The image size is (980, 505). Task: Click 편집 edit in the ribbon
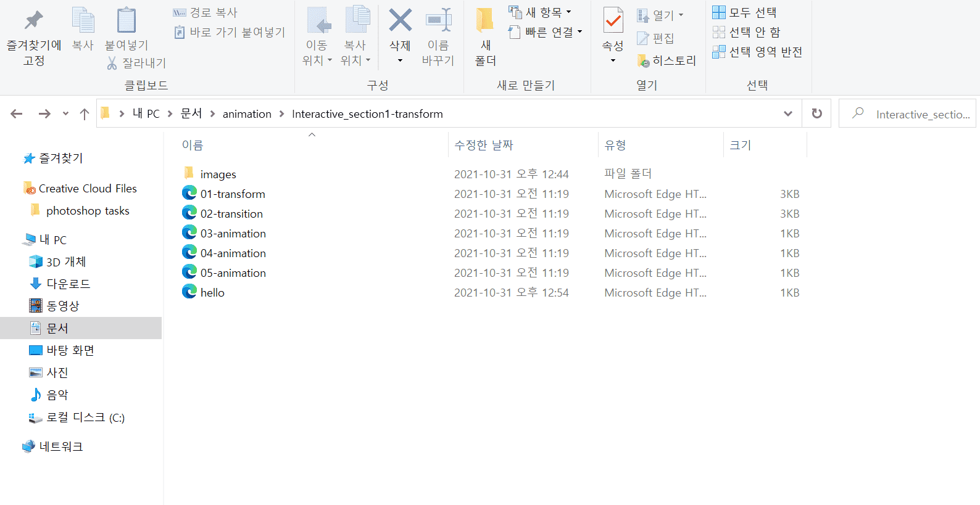(x=655, y=38)
